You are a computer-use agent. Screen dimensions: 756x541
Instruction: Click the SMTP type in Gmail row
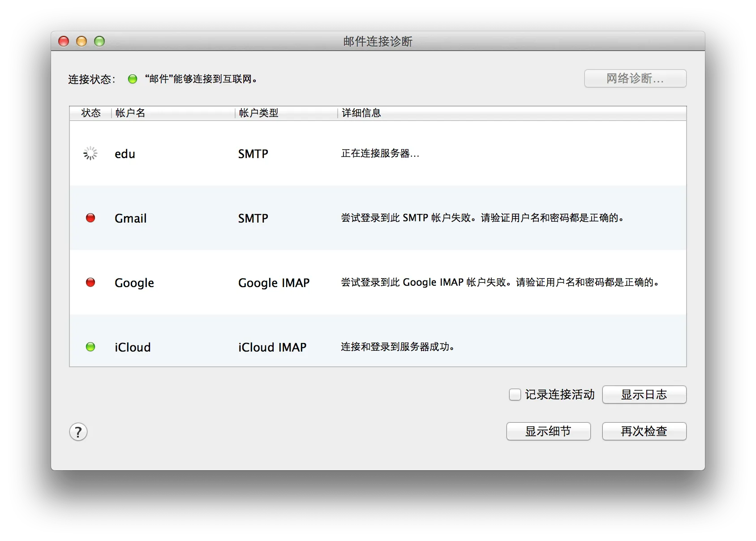[x=253, y=219]
